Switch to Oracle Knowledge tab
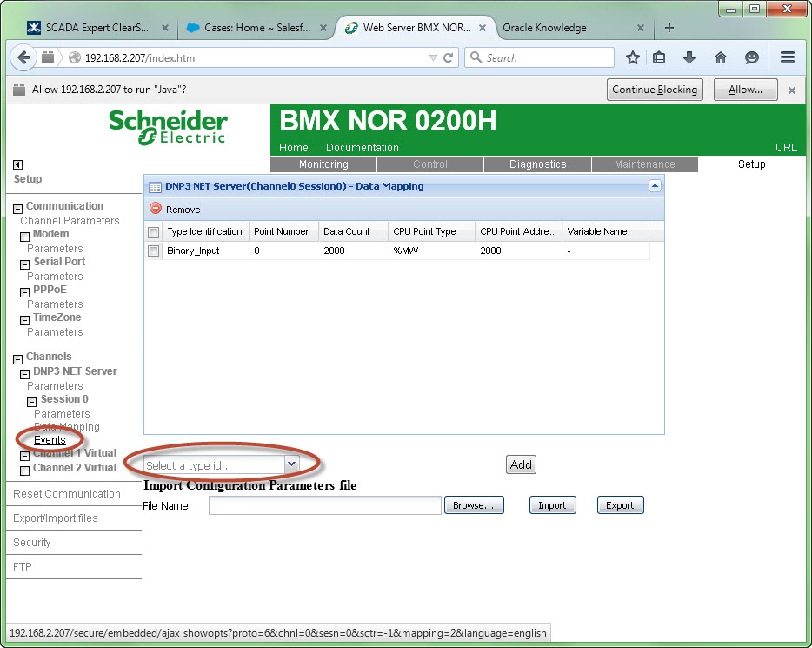812x648 pixels. point(544,28)
